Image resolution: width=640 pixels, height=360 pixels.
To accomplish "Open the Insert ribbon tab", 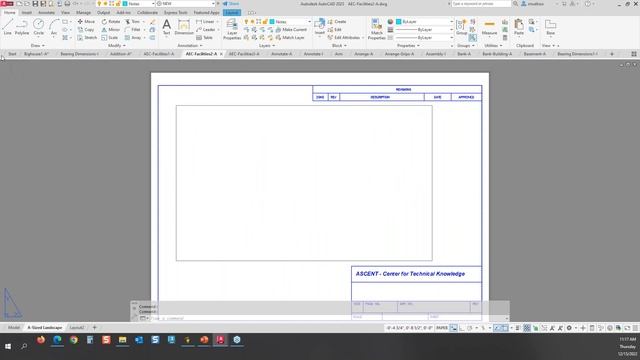I will 27,13.
